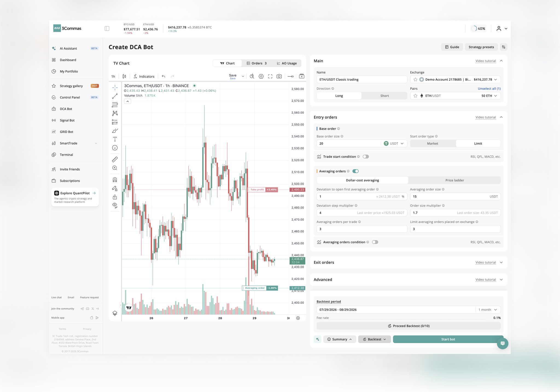
Task: Expand the SmartTrade sidebar submenu
Action: tap(96, 143)
